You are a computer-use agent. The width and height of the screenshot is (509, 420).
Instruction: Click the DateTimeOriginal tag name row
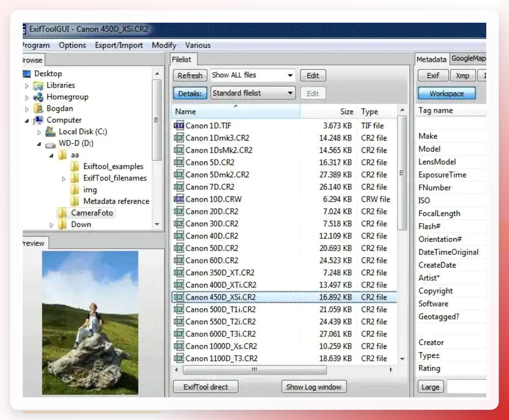pos(451,252)
